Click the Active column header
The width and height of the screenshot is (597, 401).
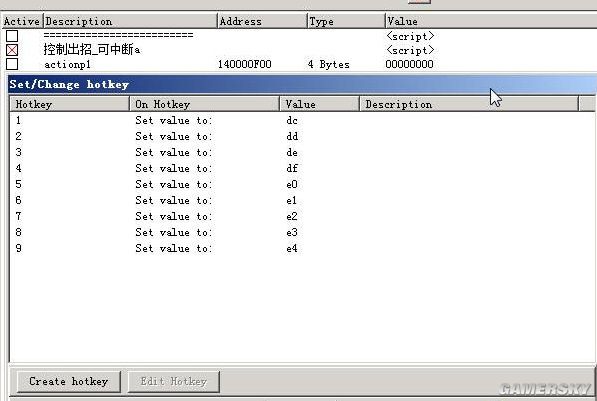22,21
